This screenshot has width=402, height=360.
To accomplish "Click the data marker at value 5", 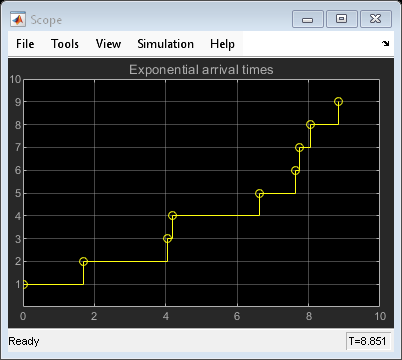I will coord(259,193).
